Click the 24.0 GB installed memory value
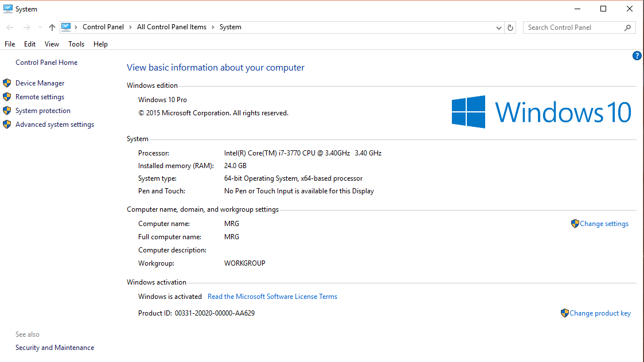Viewport: 644px width, 362px height. point(235,166)
